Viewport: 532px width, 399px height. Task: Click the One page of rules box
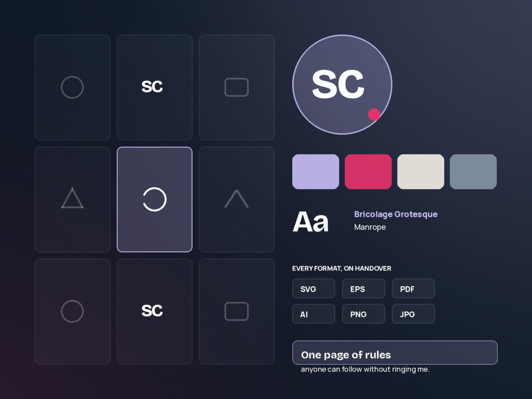(395, 353)
